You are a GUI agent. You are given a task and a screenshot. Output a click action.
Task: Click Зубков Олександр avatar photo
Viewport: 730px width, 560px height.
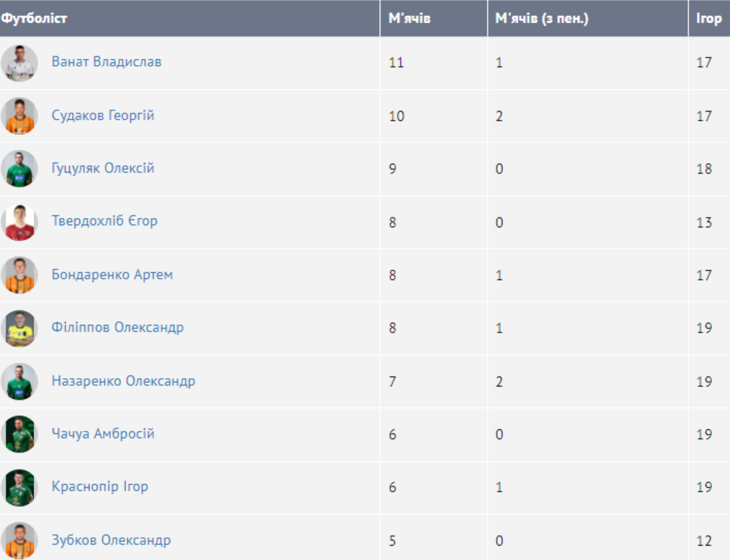19,540
